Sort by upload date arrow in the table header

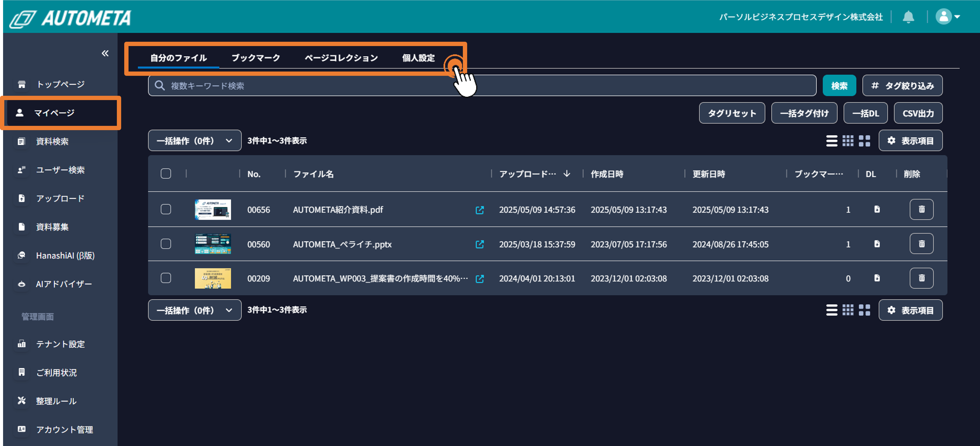coord(567,174)
